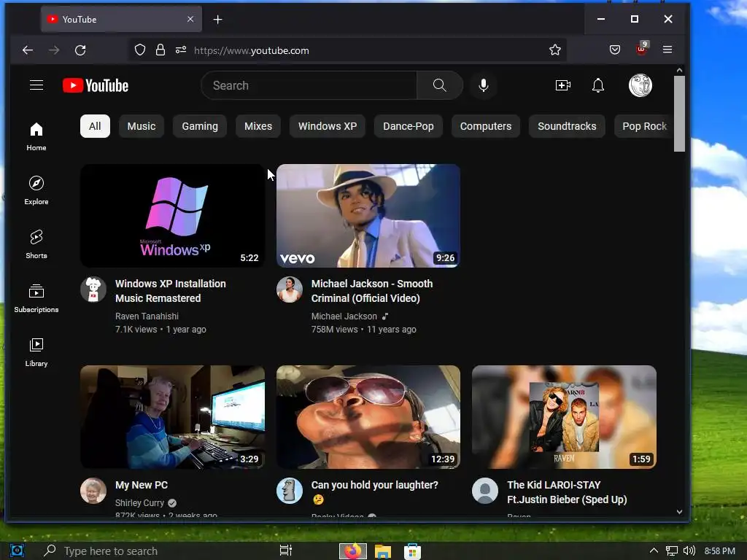
Task: Open Can you hold your laughter thumbnail
Action: (x=368, y=416)
